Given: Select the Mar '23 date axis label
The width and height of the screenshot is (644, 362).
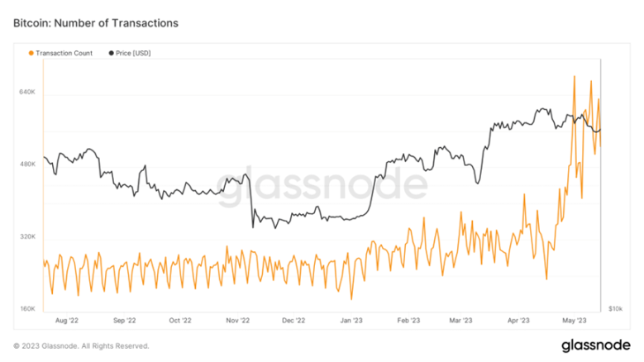Looking at the screenshot, I should 460,320.
